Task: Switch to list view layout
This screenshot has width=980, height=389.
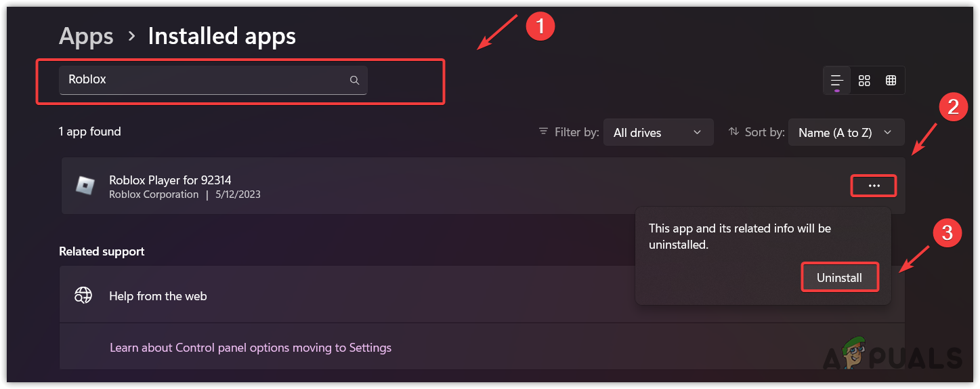Action: (837, 80)
